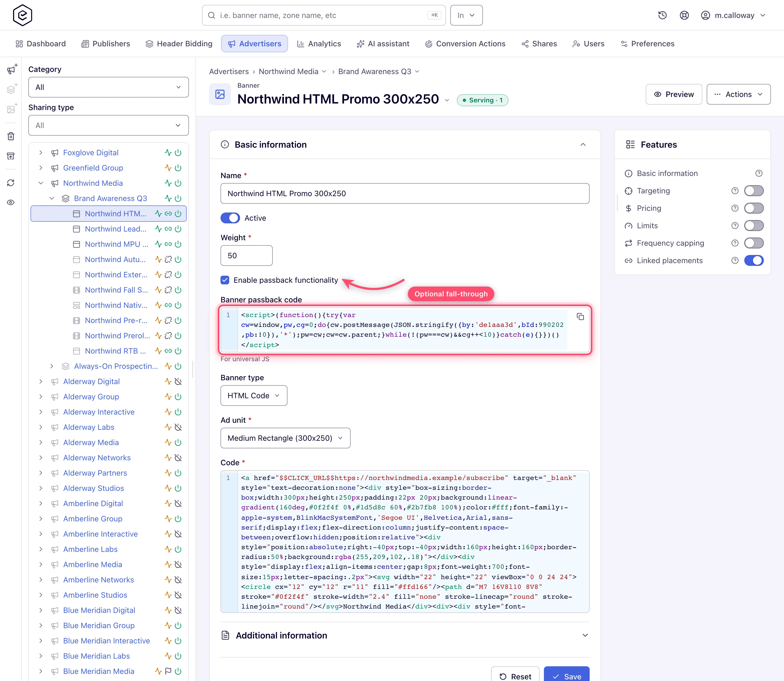Expand Alderway Digital tree node
The height and width of the screenshot is (681, 784).
click(41, 381)
